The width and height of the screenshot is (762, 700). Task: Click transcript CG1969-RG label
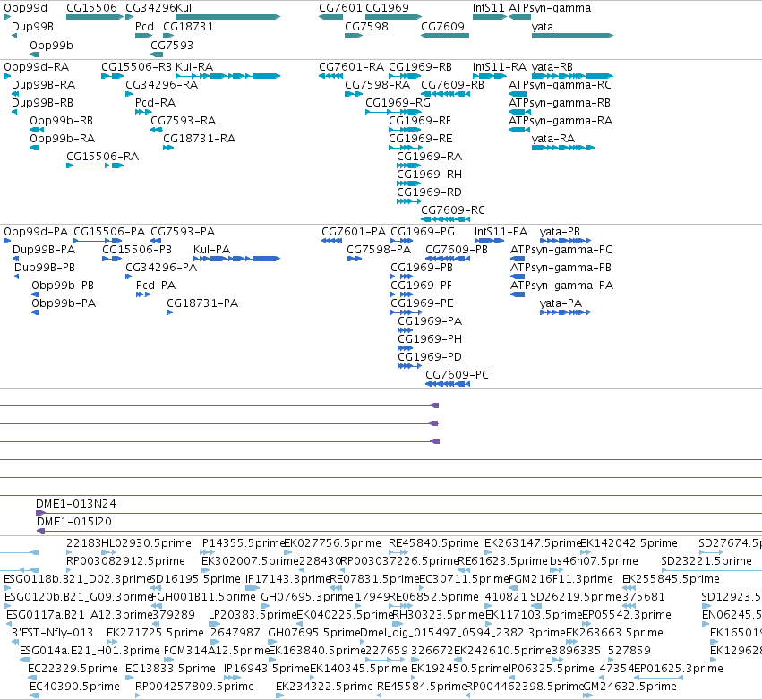pyautogui.click(x=398, y=103)
